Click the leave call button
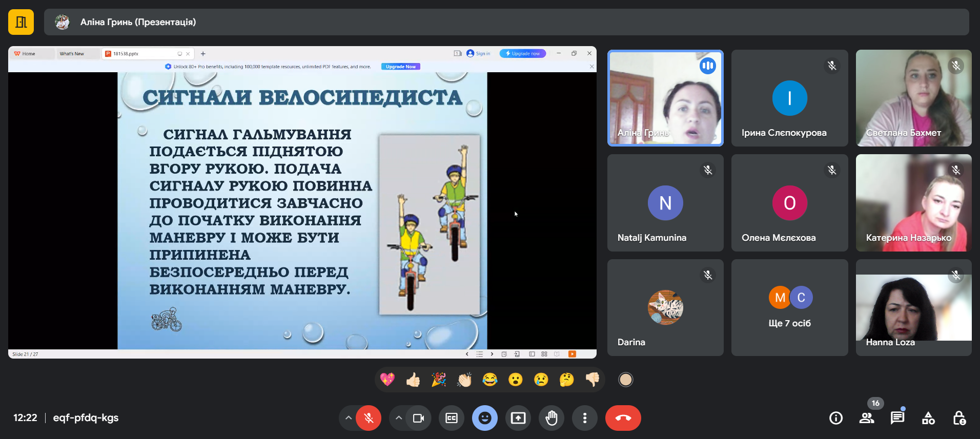Viewport: 980px width, 439px height. click(623, 418)
